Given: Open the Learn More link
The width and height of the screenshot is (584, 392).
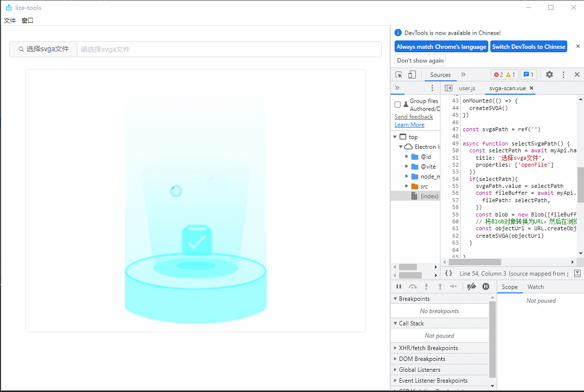Looking at the screenshot, I should tap(409, 125).
